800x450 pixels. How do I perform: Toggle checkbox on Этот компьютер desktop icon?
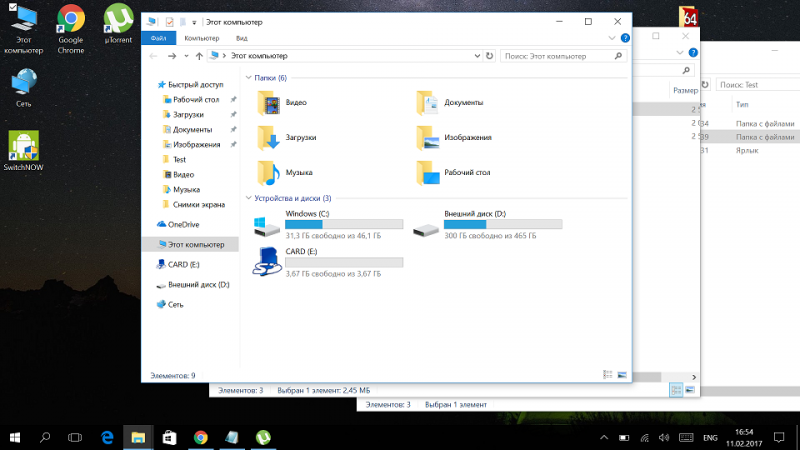(x=13, y=7)
